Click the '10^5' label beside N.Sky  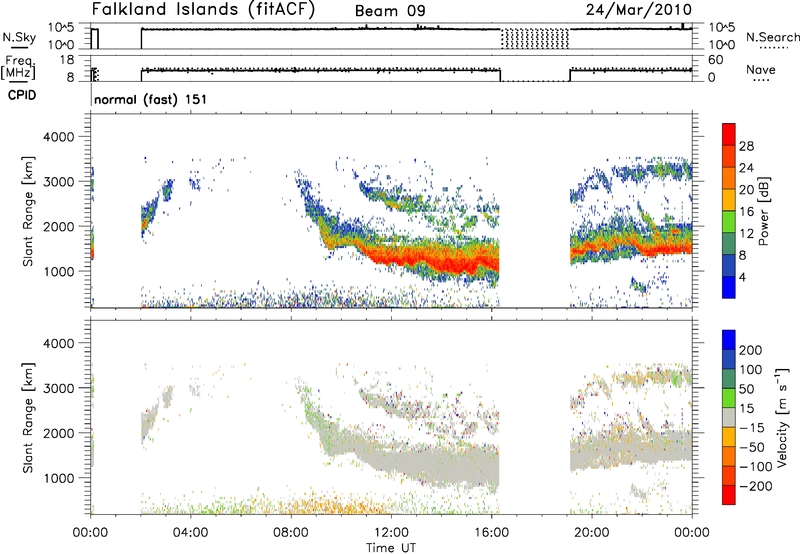pos(61,28)
